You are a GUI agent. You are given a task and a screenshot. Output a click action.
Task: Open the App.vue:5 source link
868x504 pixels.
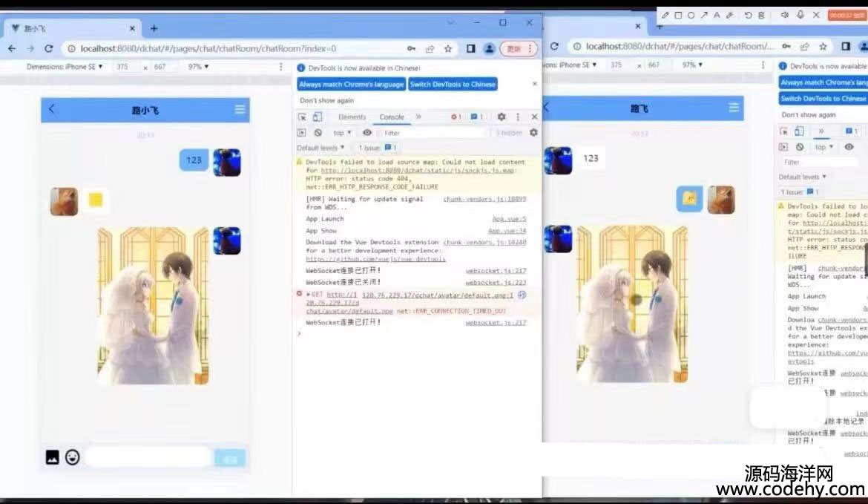[x=509, y=219]
